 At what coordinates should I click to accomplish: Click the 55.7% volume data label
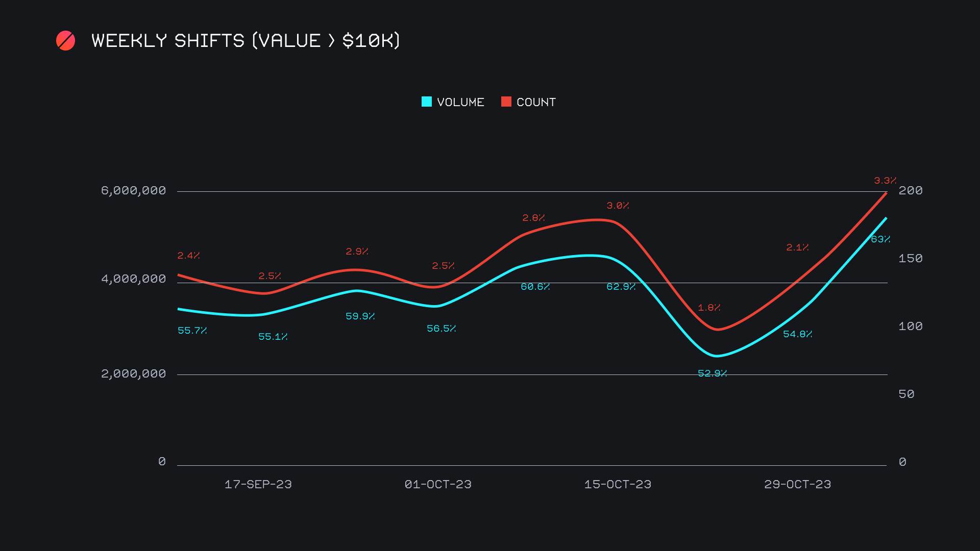pyautogui.click(x=192, y=331)
